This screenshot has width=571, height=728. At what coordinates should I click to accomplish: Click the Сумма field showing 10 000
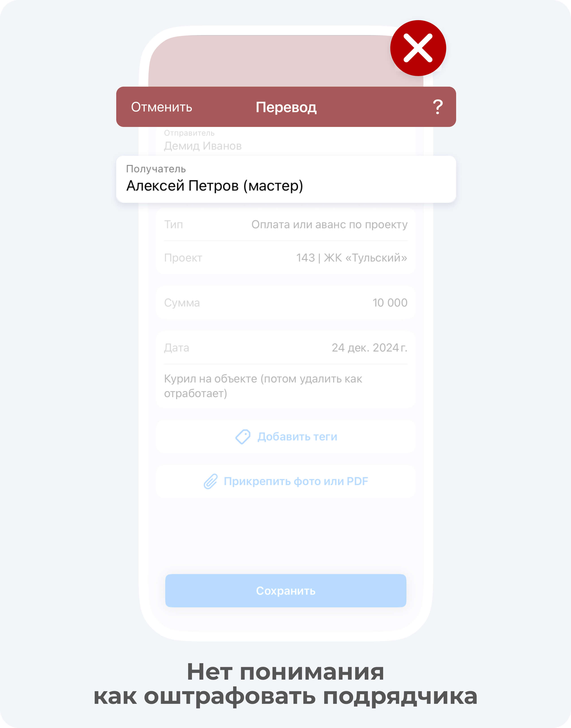pyautogui.click(x=286, y=302)
